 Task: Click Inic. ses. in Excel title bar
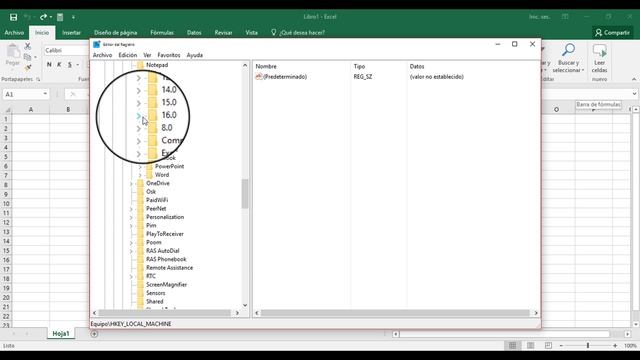tap(540, 17)
